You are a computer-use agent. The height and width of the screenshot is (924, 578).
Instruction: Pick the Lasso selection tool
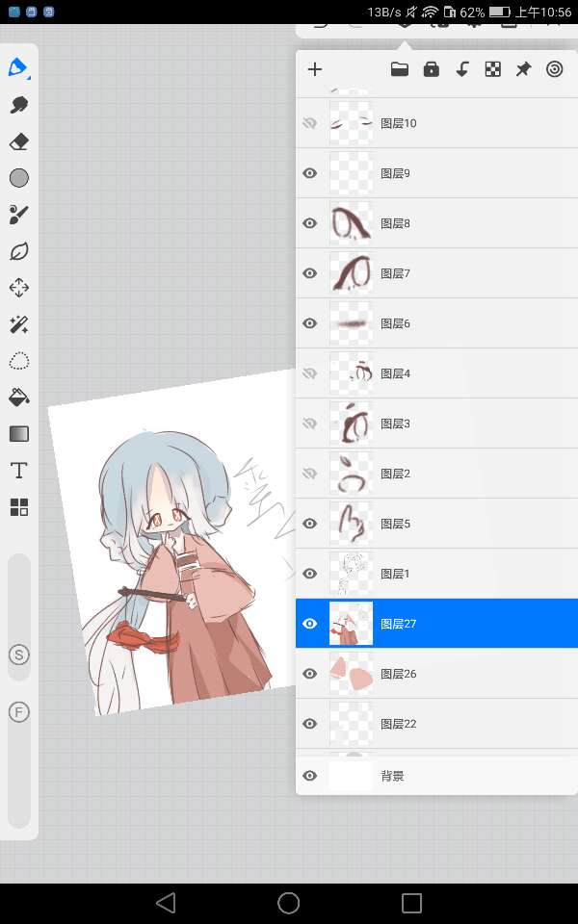(18, 361)
